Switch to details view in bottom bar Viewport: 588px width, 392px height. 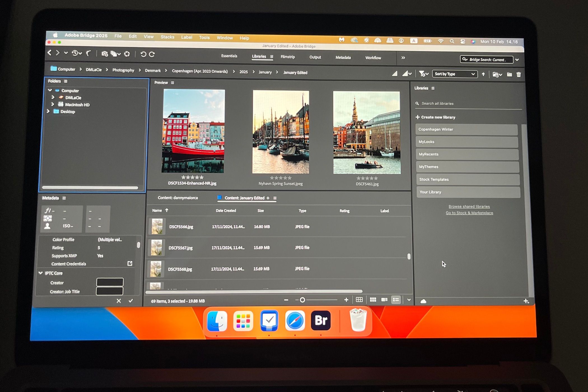click(384, 300)
